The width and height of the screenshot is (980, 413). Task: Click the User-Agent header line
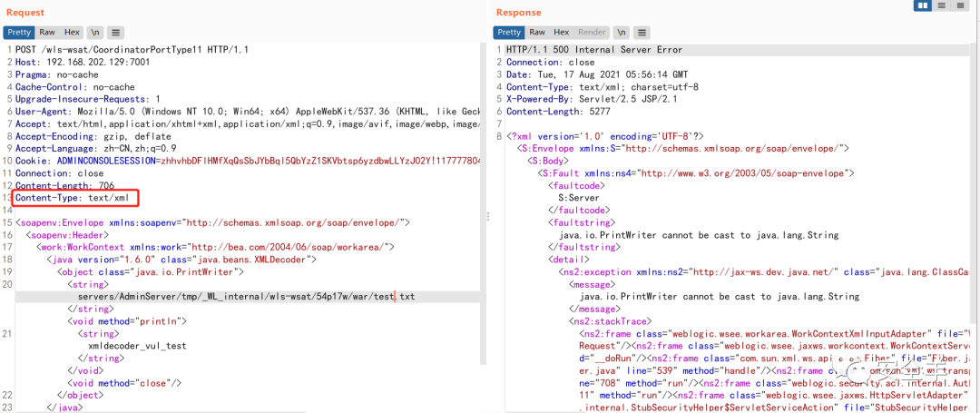248,112
